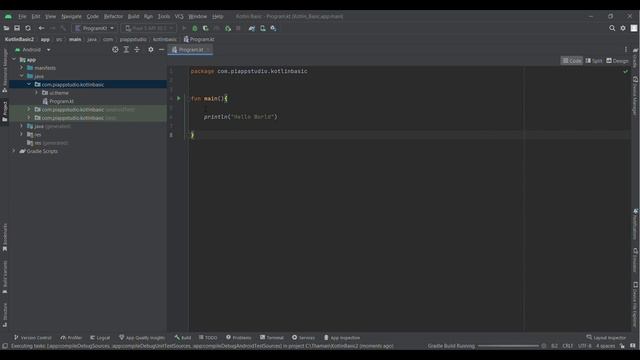Image resolution: width=640 pixels, height=360 pixels.
Task: Switch editor to Design view
Action: 617,61
